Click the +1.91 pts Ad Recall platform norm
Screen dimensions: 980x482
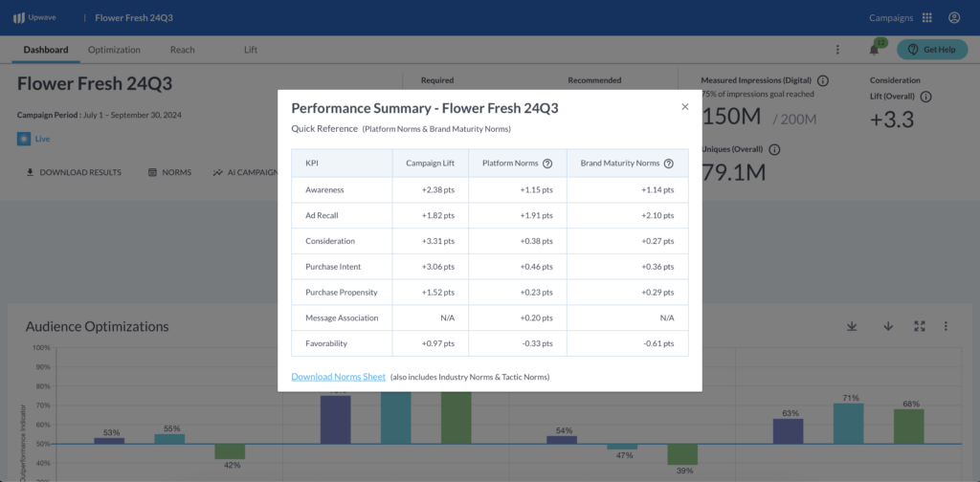[x=518, y=215]
